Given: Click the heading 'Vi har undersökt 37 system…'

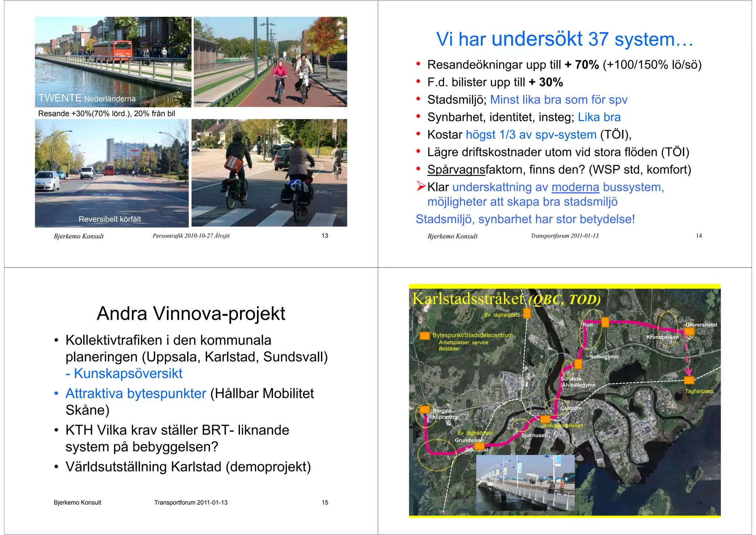Looking at the screenshot, I should click(565, 39).
